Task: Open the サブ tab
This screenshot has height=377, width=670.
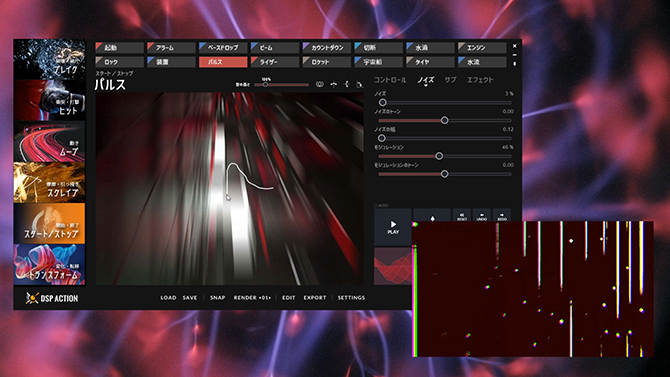Action: (450, 80)
